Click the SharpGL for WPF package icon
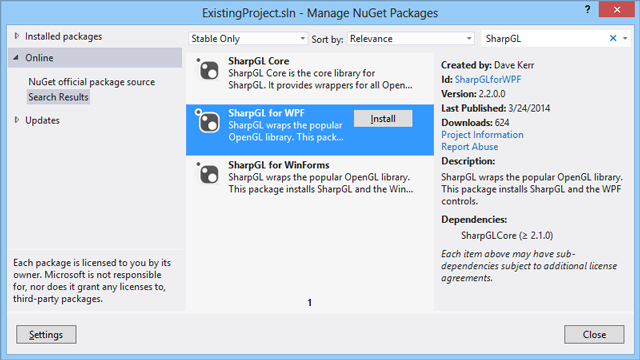 208,121
